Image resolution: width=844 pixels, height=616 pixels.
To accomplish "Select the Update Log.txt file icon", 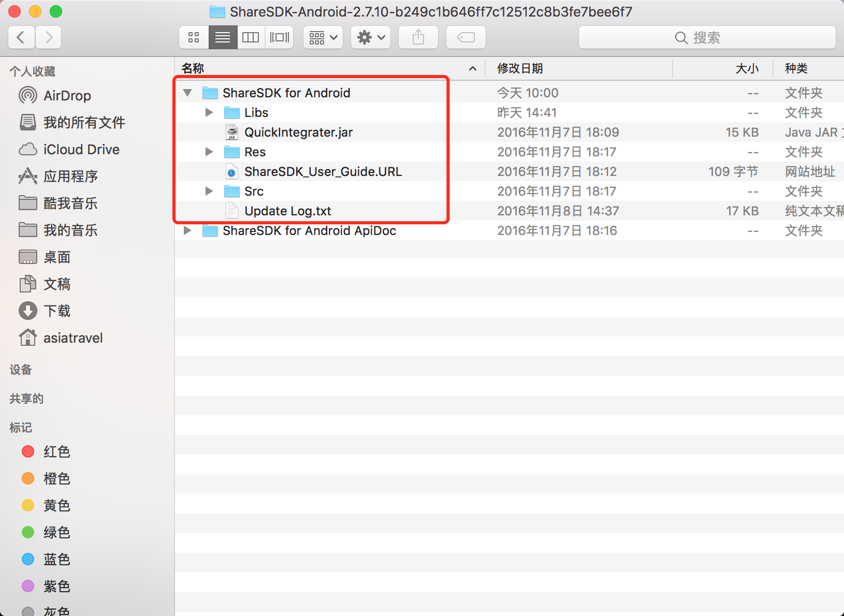I will coord(232,211).
